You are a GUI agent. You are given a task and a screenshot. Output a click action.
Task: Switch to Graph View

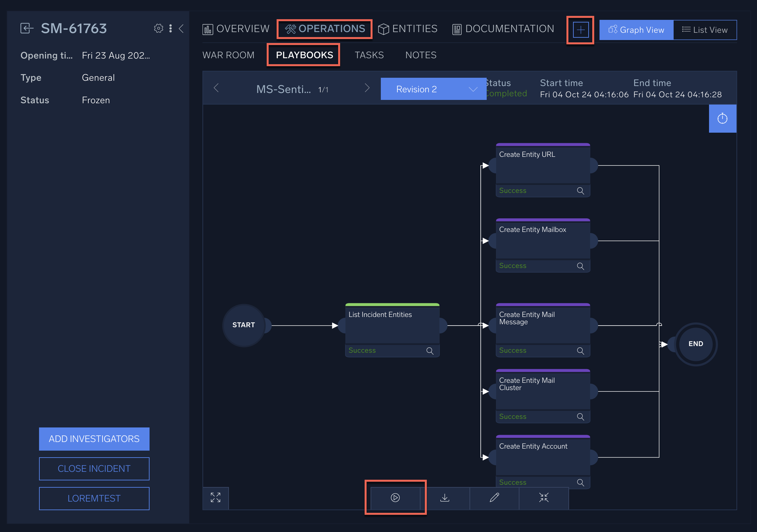coord(636,30)
